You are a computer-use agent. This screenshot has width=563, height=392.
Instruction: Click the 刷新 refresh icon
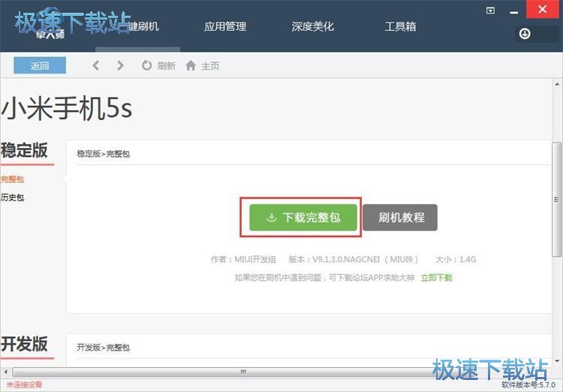pos(146,65)
